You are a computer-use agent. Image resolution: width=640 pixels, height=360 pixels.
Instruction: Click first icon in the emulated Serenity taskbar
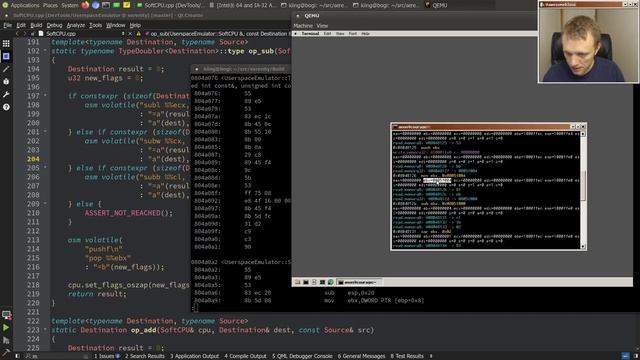pos(298,282)
